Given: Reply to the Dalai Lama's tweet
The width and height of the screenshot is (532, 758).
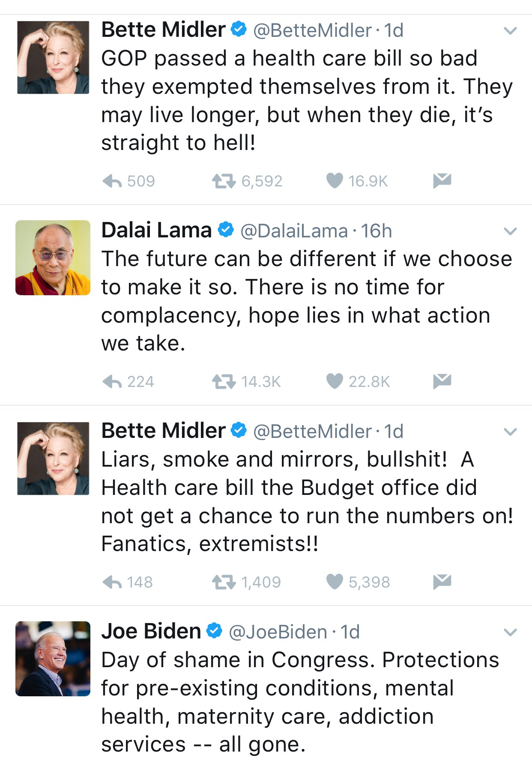Looking at the screenshot, I should 113,381.
